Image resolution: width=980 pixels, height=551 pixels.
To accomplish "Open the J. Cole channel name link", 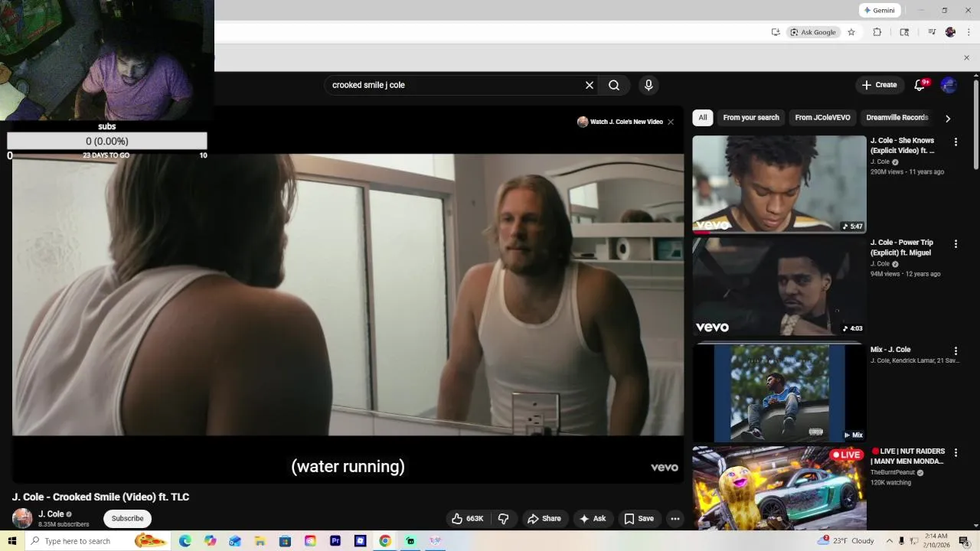I will coord(51,514).
